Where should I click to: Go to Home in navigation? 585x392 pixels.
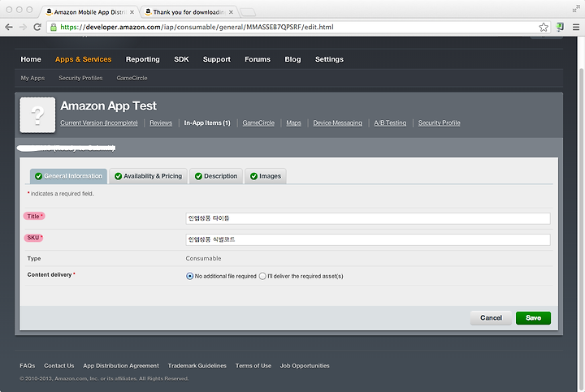[x=31, y=59]
